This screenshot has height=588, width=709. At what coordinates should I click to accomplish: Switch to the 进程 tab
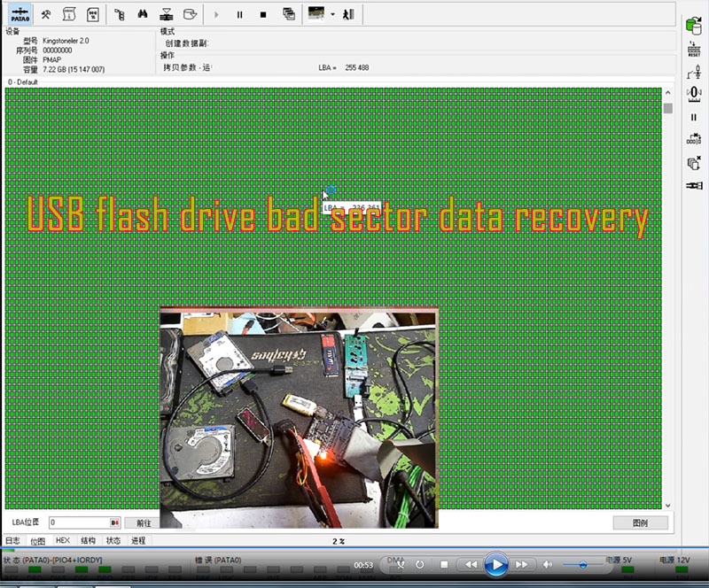138,540
